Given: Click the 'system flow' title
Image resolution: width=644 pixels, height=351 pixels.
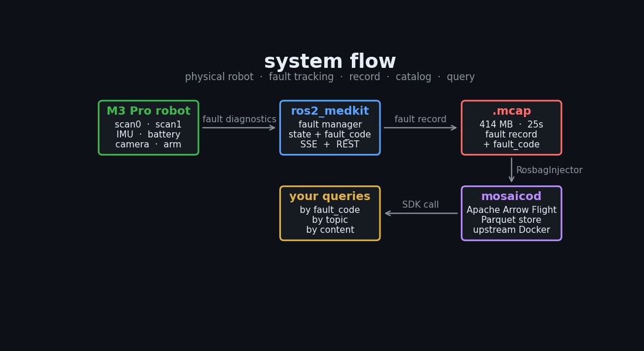Looking at the screenshot, I should 330,61.
